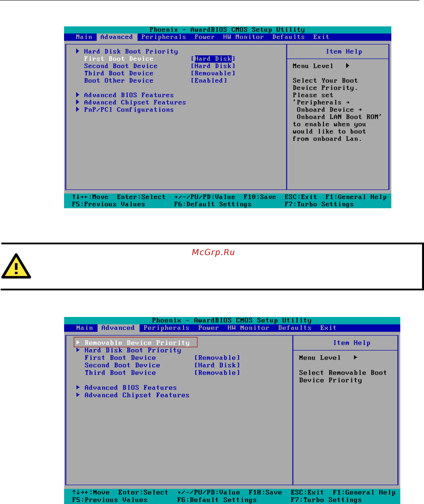Click F6:Default Settings in bottom screen footer
Screen dimensions: 424x504
(x=217, y=500)
